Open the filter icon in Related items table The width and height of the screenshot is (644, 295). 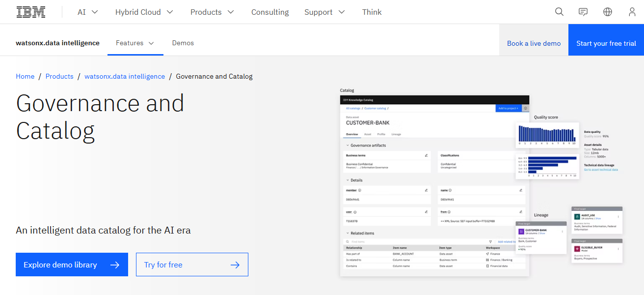490,241
